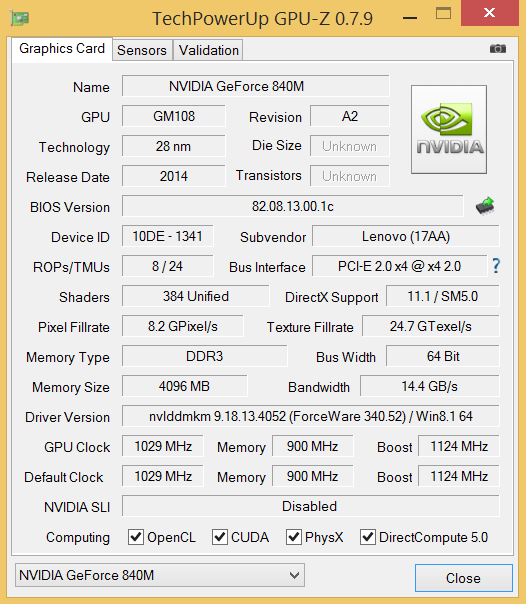Click the Memory Size field 4096 MB

(x=184, y=386)
